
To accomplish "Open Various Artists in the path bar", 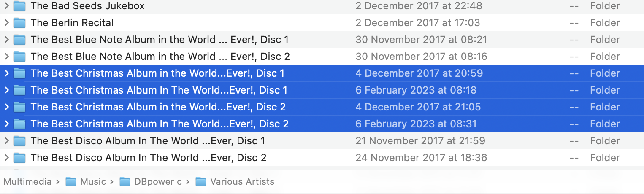I will [x=242, y=182].
